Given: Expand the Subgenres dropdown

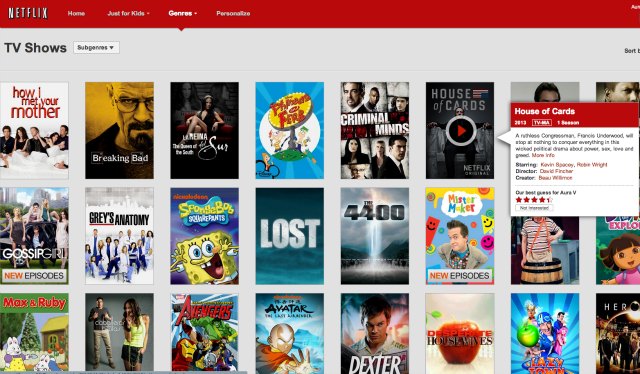Looking at the screenshot, I should click(96, 47).
